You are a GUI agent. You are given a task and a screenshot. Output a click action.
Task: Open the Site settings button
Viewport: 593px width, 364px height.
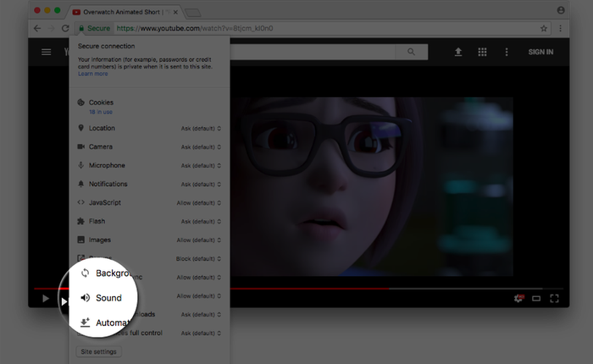tap(99, 351)
